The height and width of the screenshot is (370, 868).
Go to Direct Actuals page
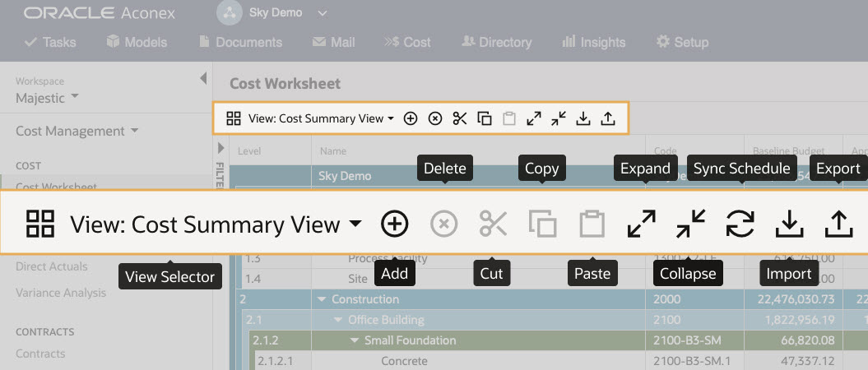[52, 266]
